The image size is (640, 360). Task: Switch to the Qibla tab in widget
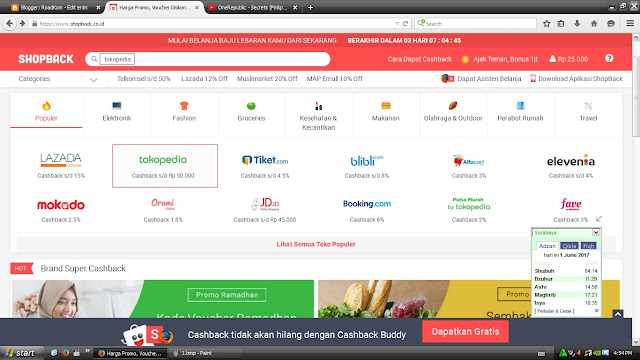569,246
